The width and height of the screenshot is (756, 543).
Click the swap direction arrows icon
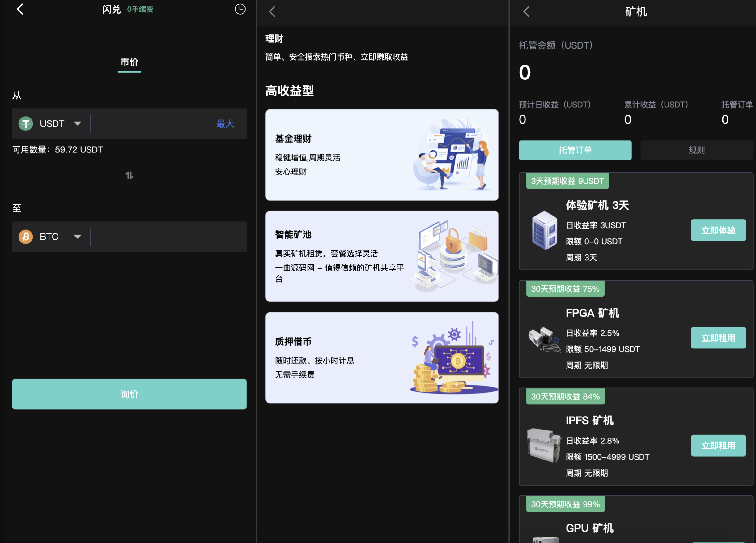pyautogui.click(x=129, y=175)
